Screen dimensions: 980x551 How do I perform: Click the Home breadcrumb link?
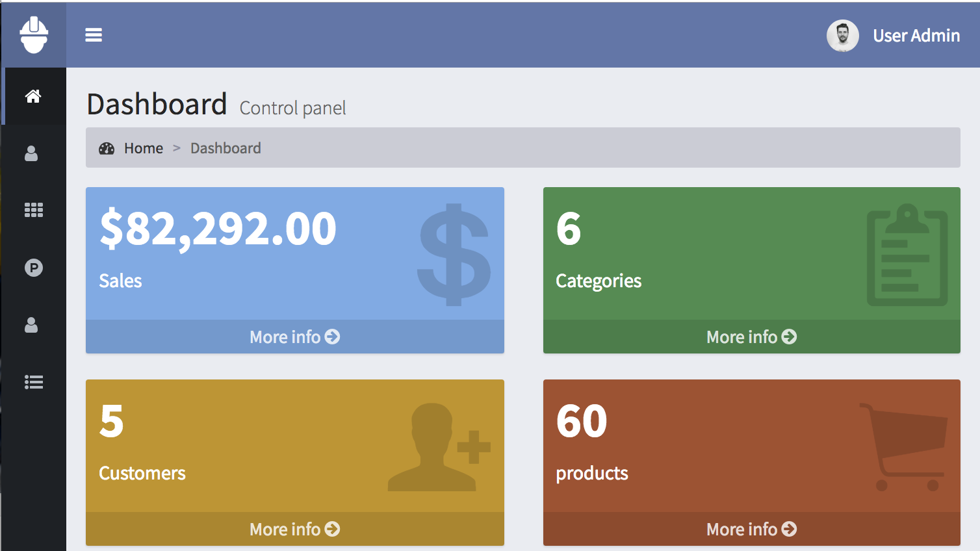(x=144, y=148)
